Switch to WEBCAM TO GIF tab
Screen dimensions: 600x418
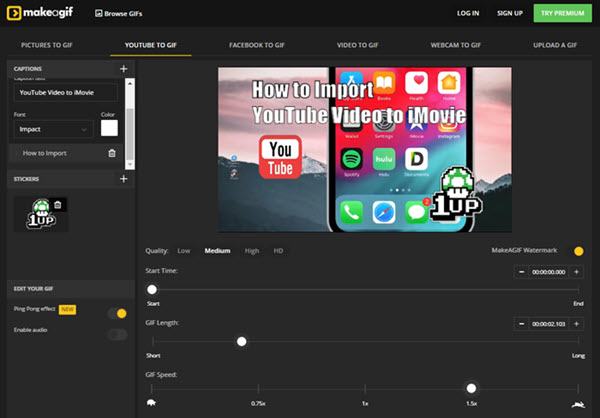[x=455, y=45]
